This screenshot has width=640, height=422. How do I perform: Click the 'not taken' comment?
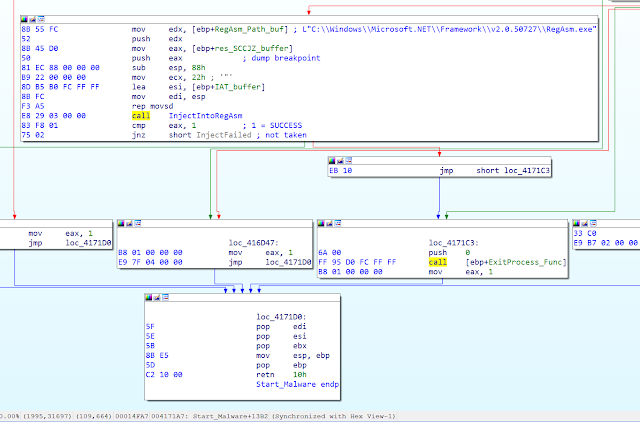click(x=286, y=135)
